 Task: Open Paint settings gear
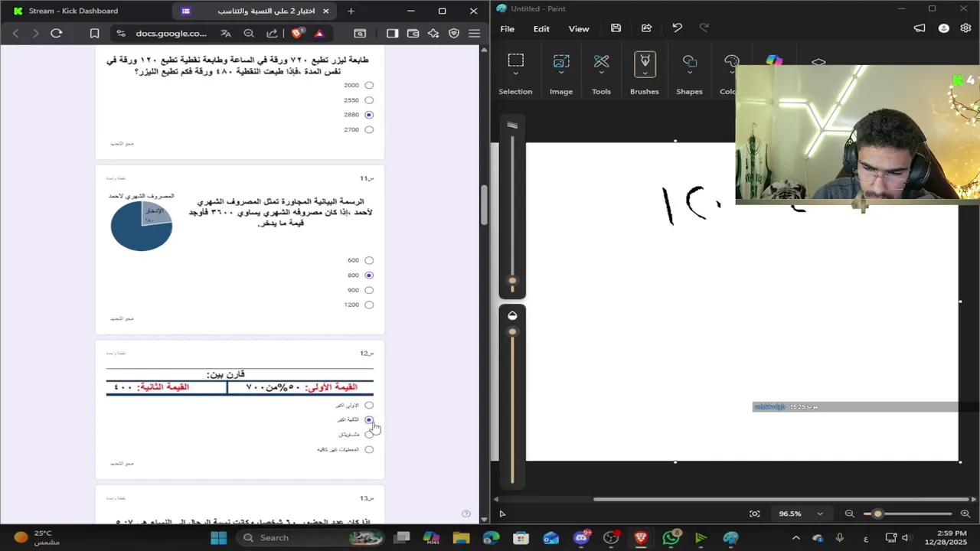click(965, 28)
